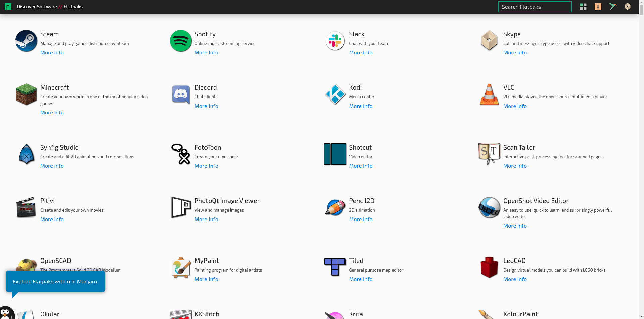
Task: Open More Info for Shotcut
Action: click(x=361, y=166)
